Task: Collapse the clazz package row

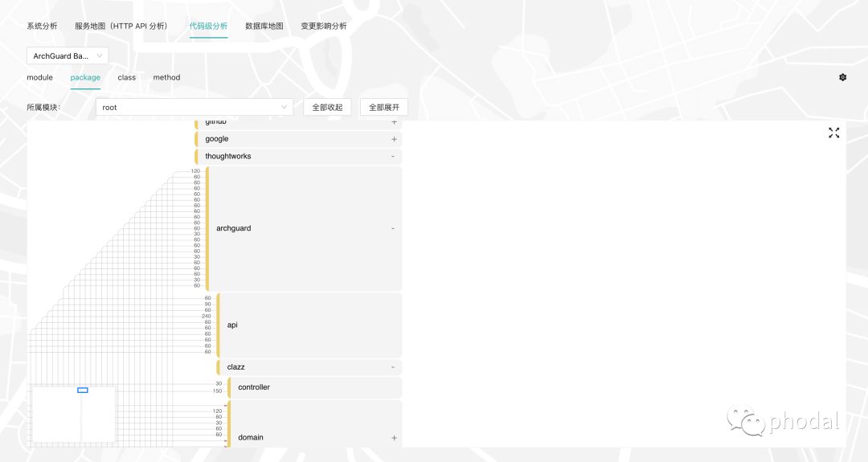Action: pos(393,367)
